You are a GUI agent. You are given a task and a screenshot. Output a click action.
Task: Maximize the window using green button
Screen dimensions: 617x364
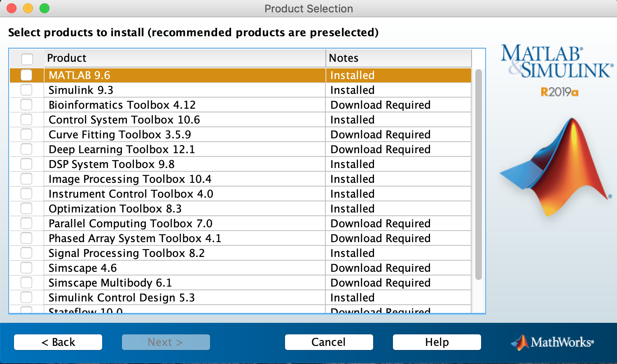coord(44,8)
